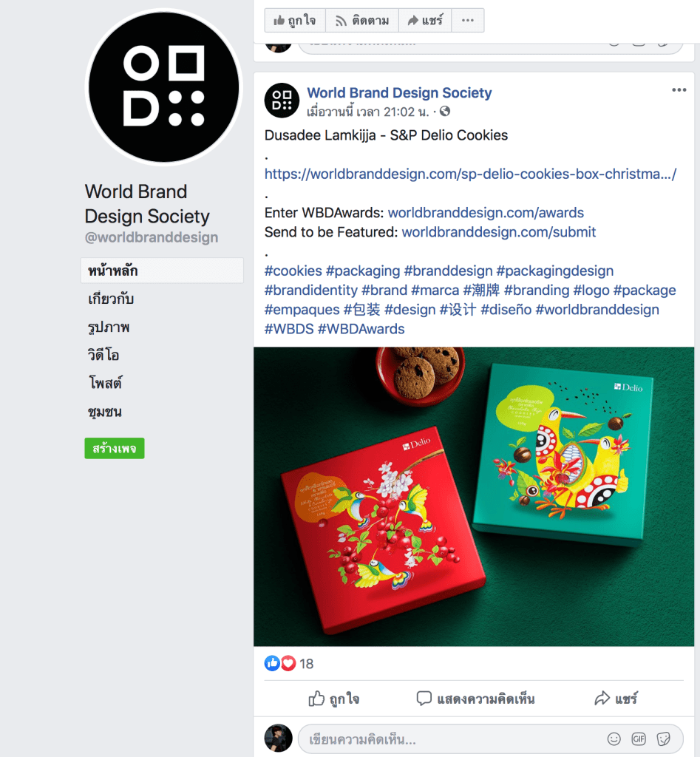This screenshot has width=700, height=757.
Task: Click the emoji smiley icon in comment box
Action: pos(614,739)
